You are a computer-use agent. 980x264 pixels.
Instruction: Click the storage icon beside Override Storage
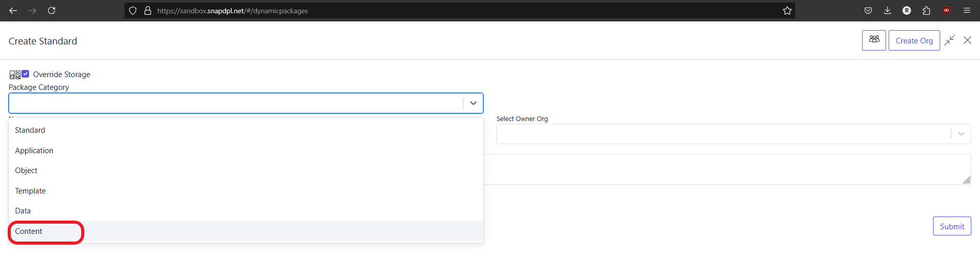point(15,75)
